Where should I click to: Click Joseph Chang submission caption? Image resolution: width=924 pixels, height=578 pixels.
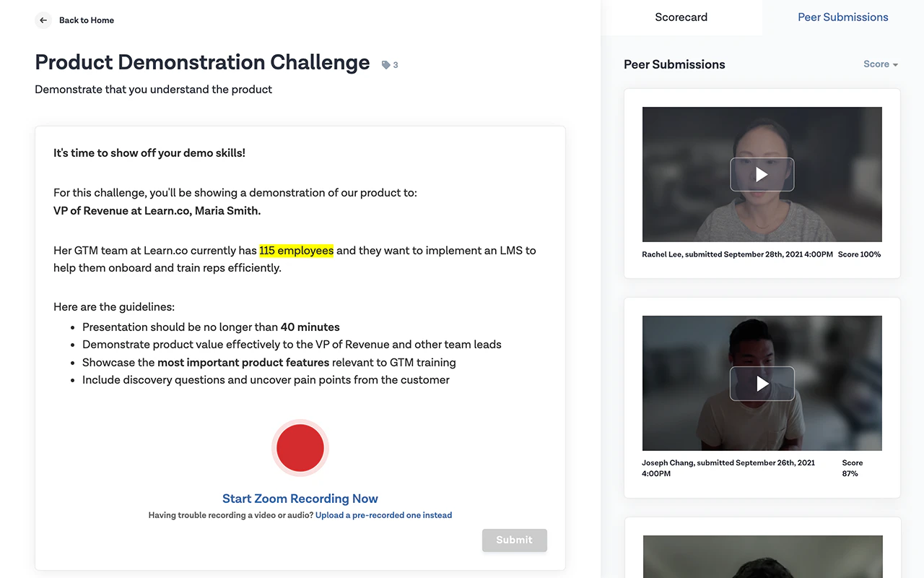point(728,468)
